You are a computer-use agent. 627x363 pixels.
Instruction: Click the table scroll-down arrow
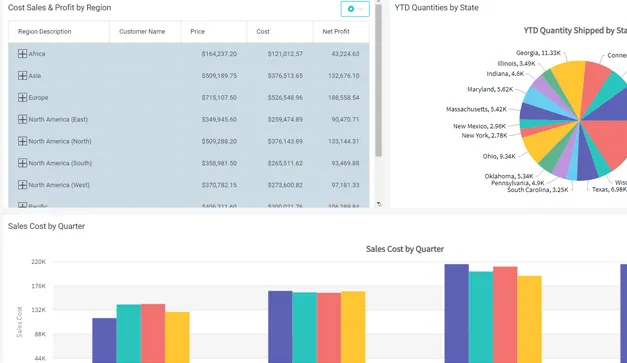click(378, 204)
